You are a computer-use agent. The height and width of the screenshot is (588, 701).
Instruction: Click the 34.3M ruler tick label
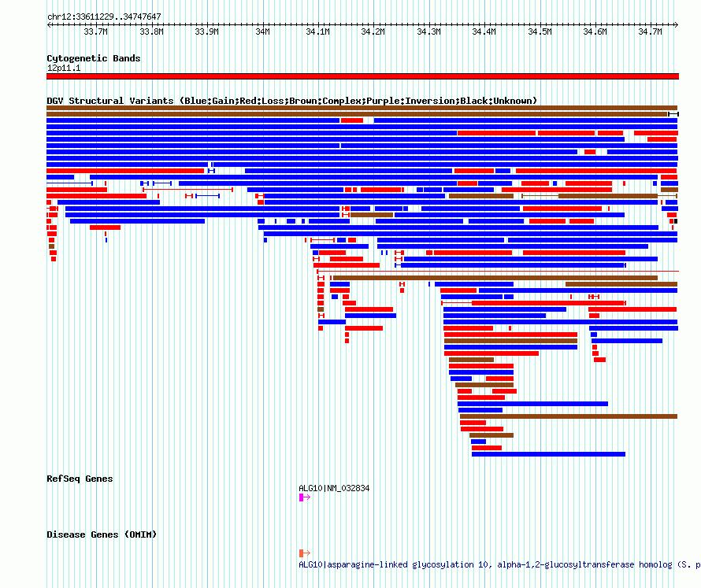pos(428,31)
